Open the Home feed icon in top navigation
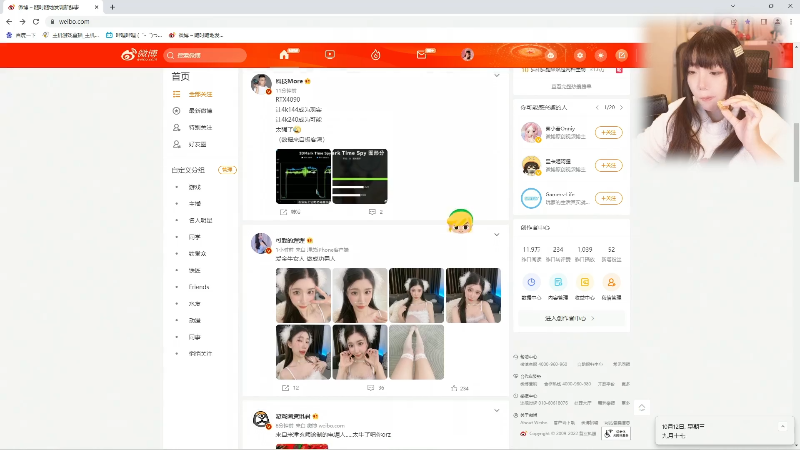800x450 pixels. pos(284,55)
